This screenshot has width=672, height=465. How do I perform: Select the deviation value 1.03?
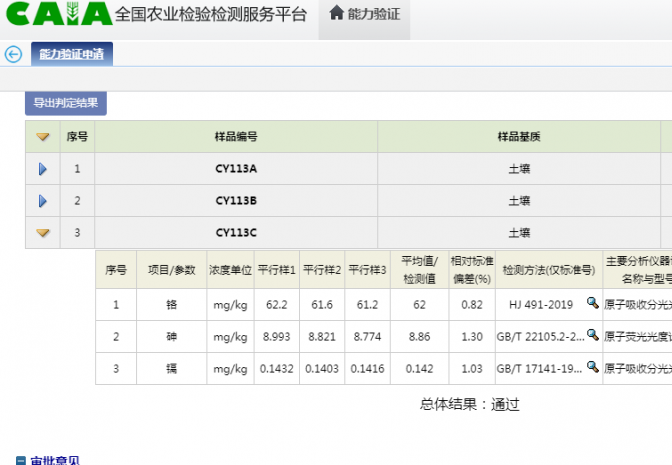tap(472, 369)
